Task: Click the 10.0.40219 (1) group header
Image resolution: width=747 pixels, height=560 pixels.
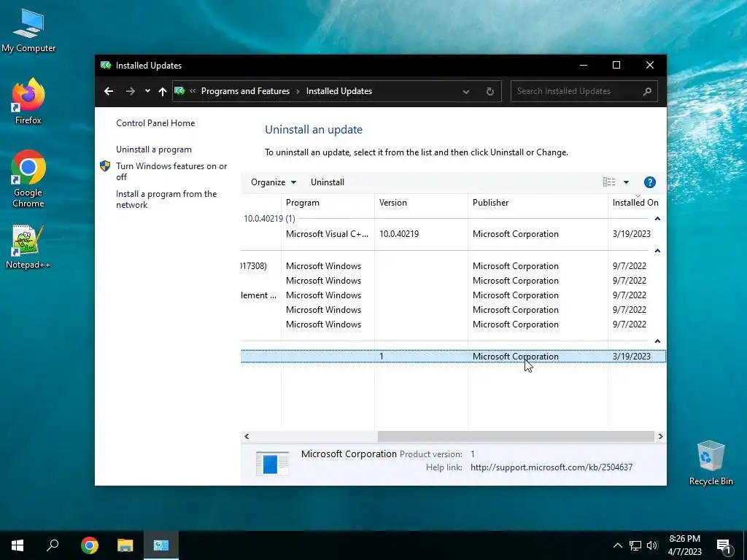Action: tap(269, 219)
